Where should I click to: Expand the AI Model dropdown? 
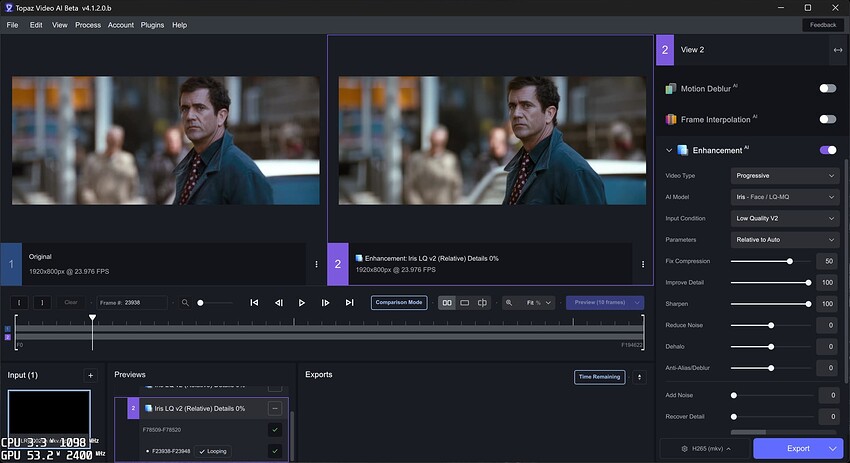pos(785,197)
